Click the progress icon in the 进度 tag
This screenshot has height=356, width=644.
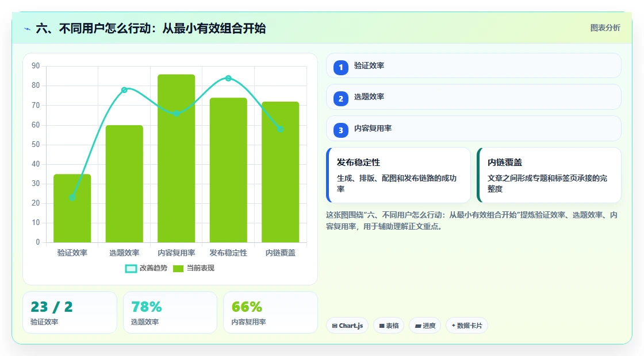[x=418, y=326]
